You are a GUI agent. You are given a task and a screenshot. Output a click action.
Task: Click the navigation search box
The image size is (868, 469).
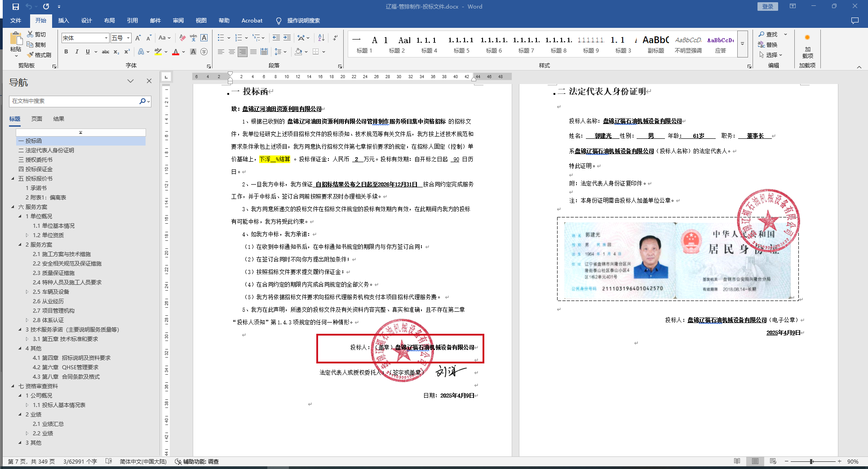click(x=74, y=101)
